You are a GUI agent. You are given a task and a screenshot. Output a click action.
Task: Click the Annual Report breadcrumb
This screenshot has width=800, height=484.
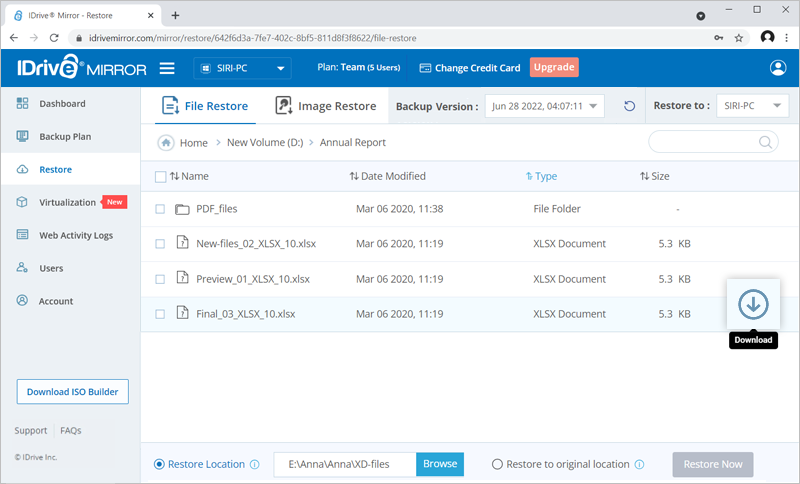coord(353,143)
